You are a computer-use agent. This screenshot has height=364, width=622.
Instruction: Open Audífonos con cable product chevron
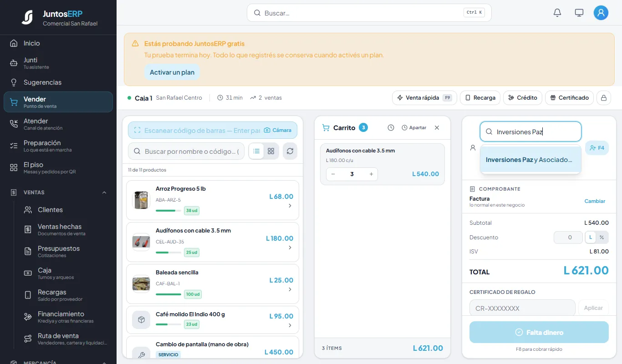tap(290, 248)
